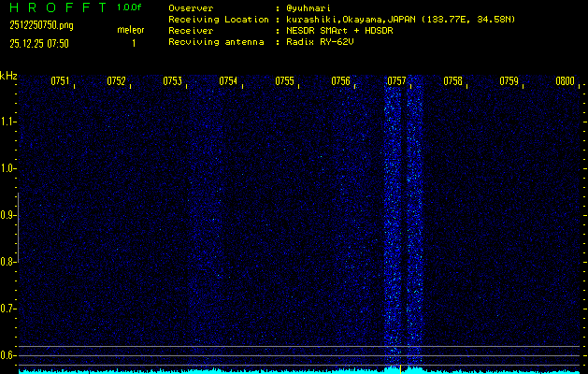Image resolution: width=588 pixels, height=374 pixels.
Task: Click the 0.8 kHz axis label
Action: 7,262
